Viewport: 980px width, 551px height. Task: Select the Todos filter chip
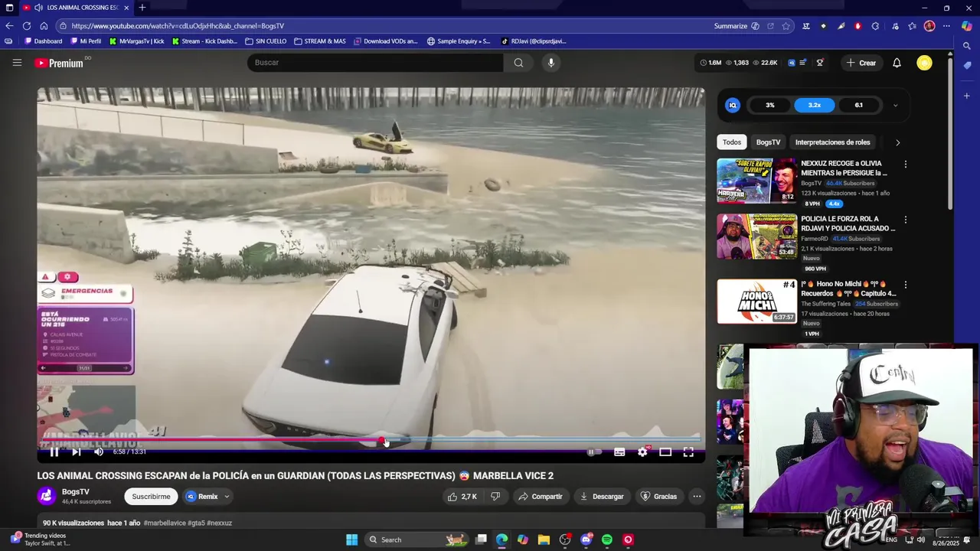pos(732,142)
